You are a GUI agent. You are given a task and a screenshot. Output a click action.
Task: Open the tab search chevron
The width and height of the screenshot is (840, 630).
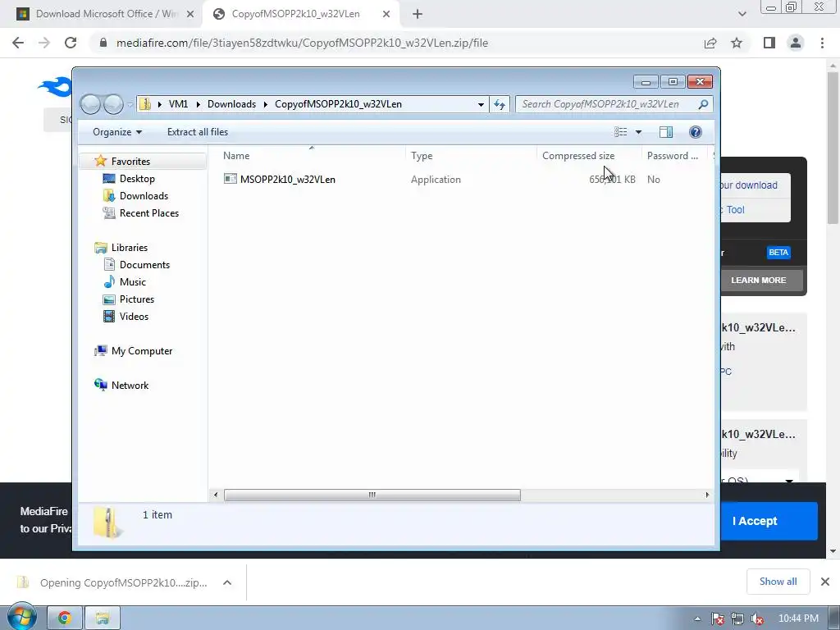pyautogui.click(x=742, y=15)
